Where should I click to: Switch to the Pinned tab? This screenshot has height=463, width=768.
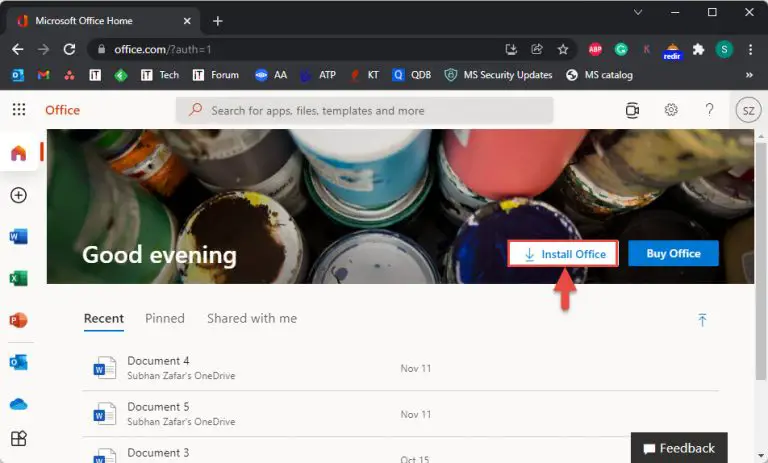[x=165, y=318]
